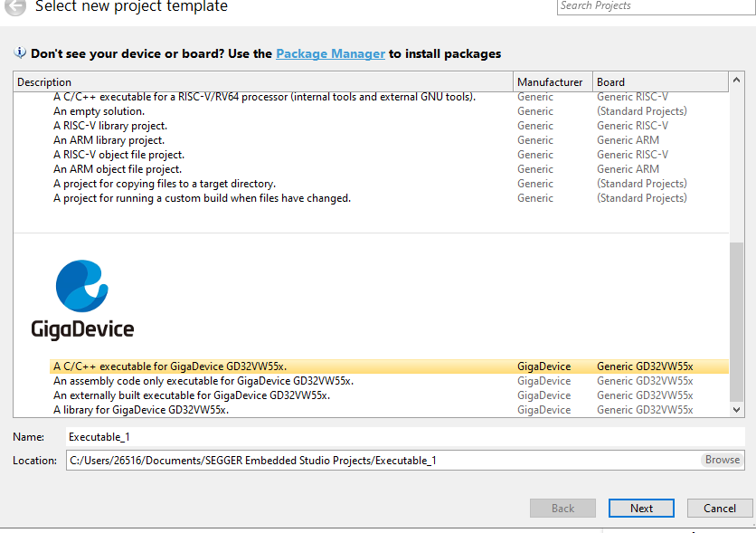Screen dimensions: 756x533
Task: Click scroll down arrow of template list
Action: (736, 410)
